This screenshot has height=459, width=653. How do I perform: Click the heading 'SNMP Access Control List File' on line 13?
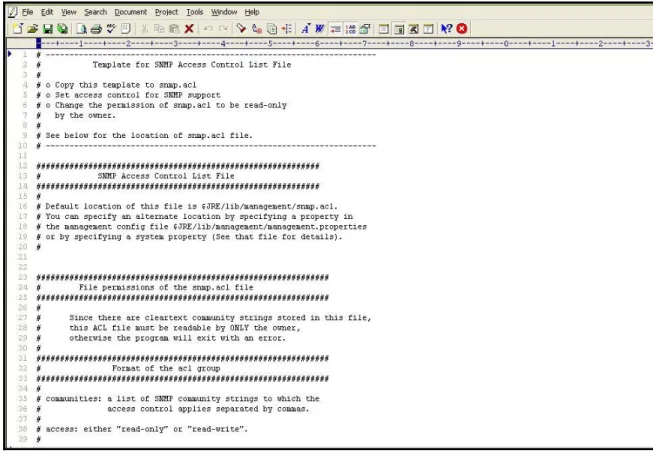click(166, 176)
